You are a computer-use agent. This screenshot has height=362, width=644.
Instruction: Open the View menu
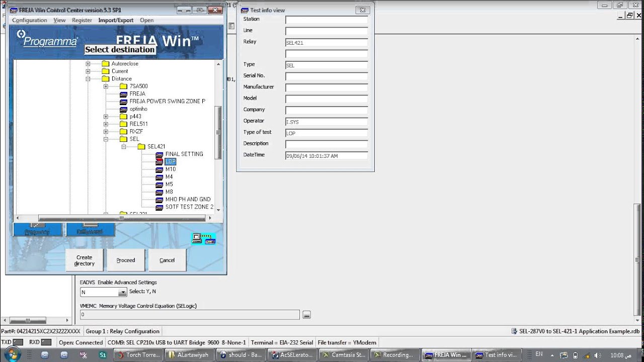[x=59, y=20]
